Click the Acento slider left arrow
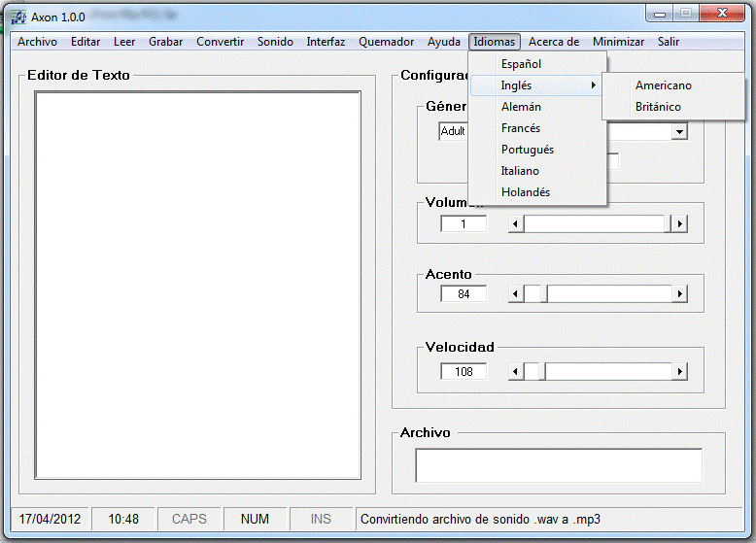The width and height of the screenshot is (756, 543). click(x=516, y=294)
